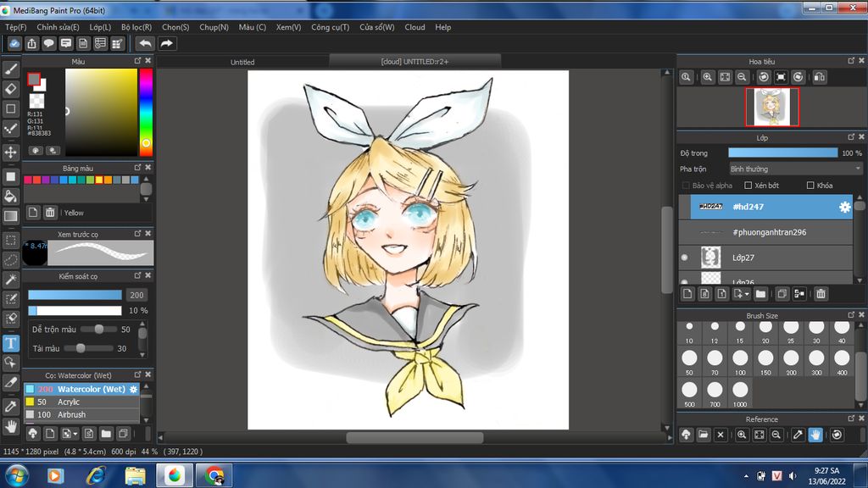
Task: Switch to the Untitled tab
Action: coord(242,62)
